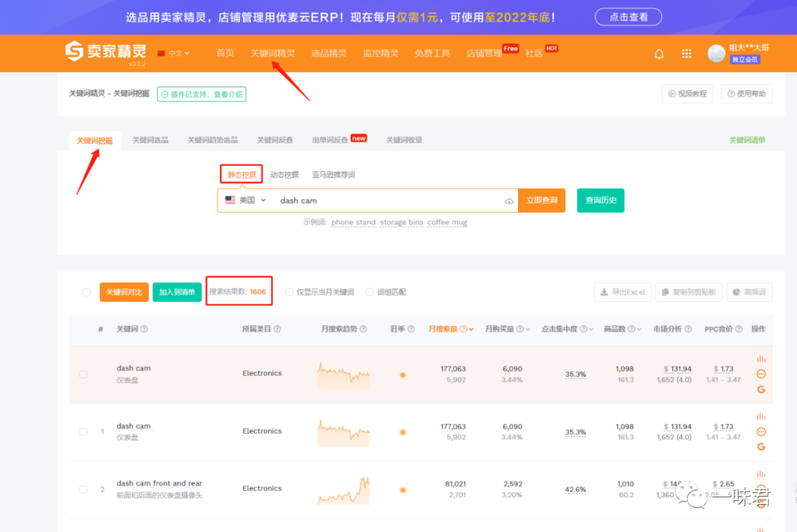The height and width of the screenshot is (532, 797).
Task: Open help tooltip next to 点击集中度 column
Action: [584, 329]
